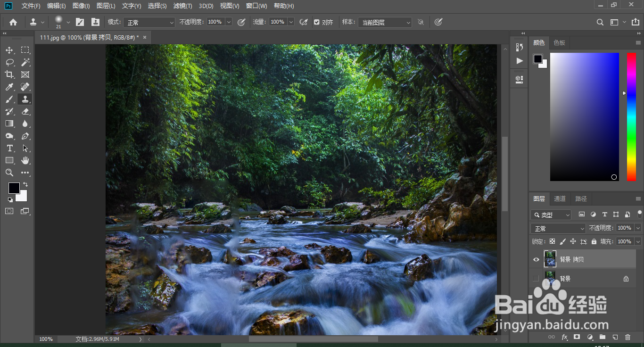Swap foreground and background colors
The height and width of the screenshot is (347, 644).
(25, 184)
